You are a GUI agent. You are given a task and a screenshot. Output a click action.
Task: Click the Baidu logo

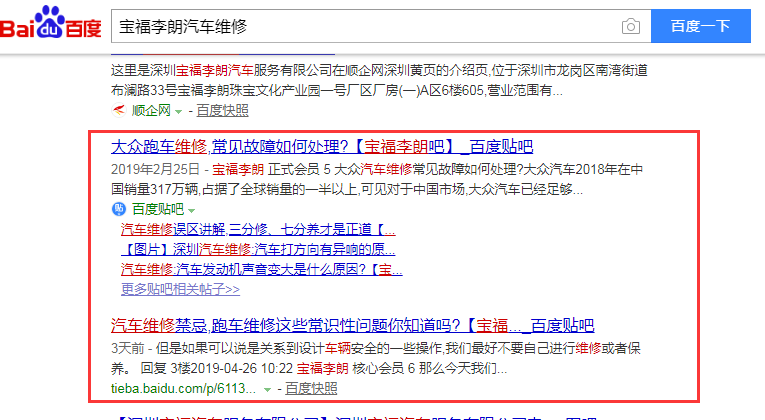(51, 23)
